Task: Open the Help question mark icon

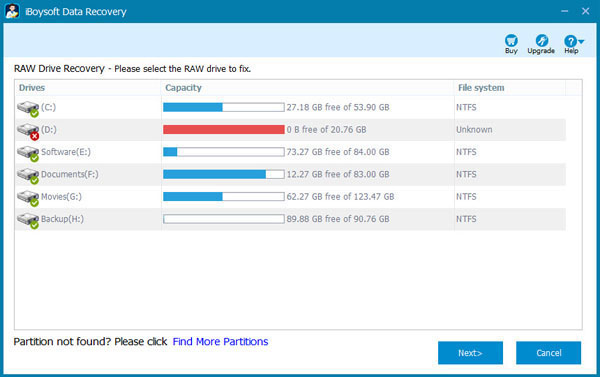Action: pyautogui.click(x=570, y=41)
